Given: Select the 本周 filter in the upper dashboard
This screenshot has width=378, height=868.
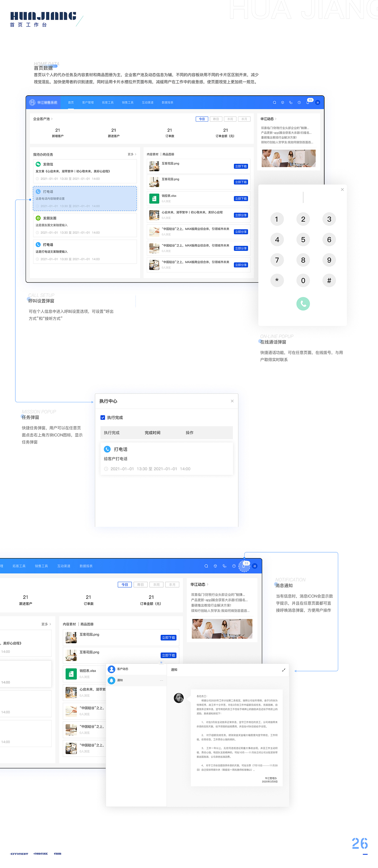Looking at the screenshot, I should 230,119.
